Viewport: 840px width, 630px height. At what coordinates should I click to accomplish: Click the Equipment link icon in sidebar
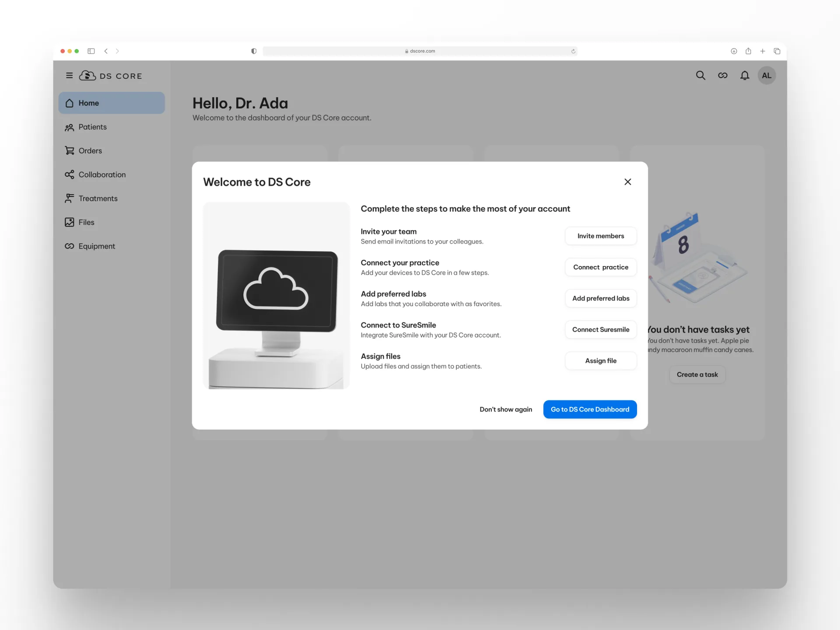[x=69, y=246]
